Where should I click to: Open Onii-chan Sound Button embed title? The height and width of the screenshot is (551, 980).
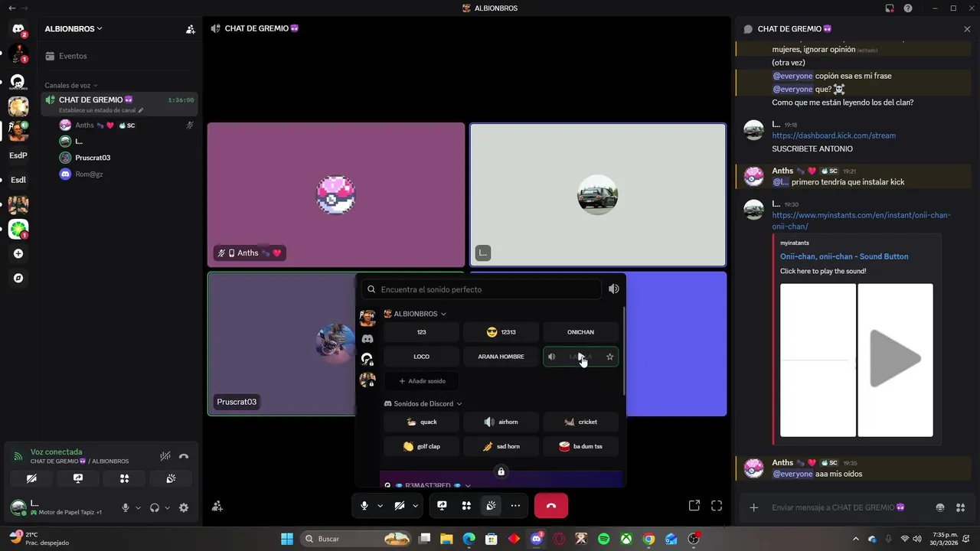[x=844, y=256]
